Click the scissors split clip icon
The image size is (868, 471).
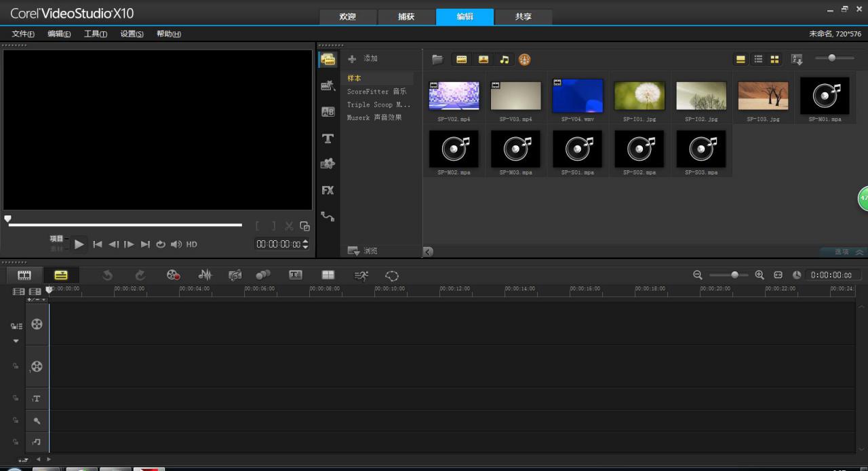tap(290, 227)
